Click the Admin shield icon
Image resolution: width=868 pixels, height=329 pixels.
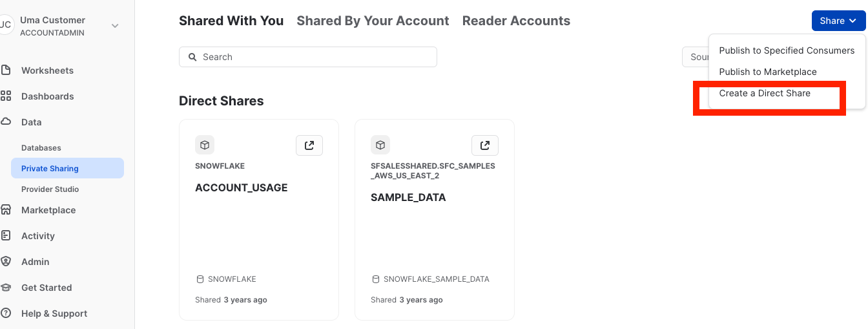[6, 261]
